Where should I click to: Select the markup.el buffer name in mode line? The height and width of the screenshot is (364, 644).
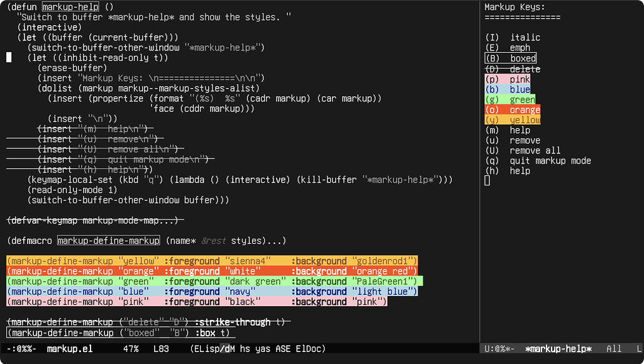[x=69, y=348]
